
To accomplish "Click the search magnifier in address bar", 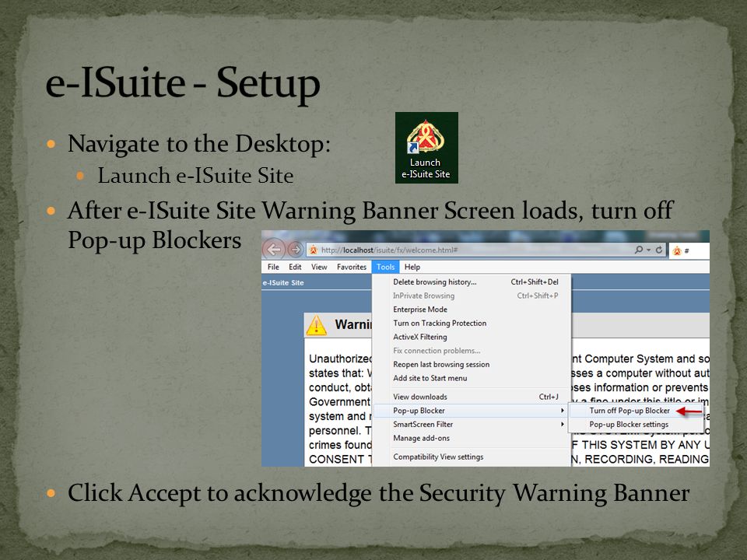I will 639,250.
